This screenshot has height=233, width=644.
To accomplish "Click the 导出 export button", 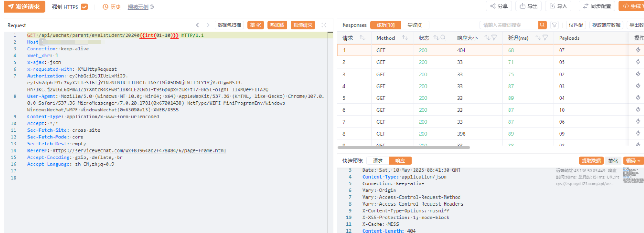I will [529, 6].
